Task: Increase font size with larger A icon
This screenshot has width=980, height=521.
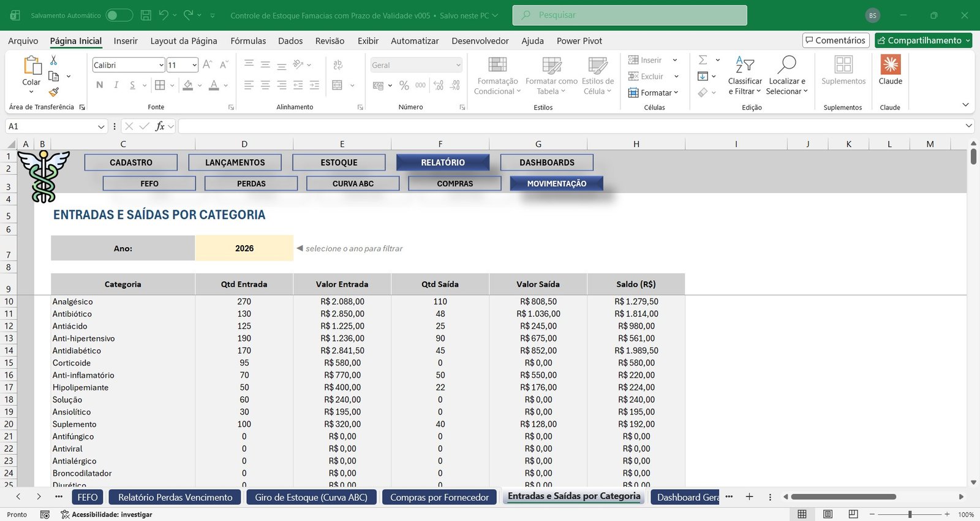Action: tap(208, 64)
